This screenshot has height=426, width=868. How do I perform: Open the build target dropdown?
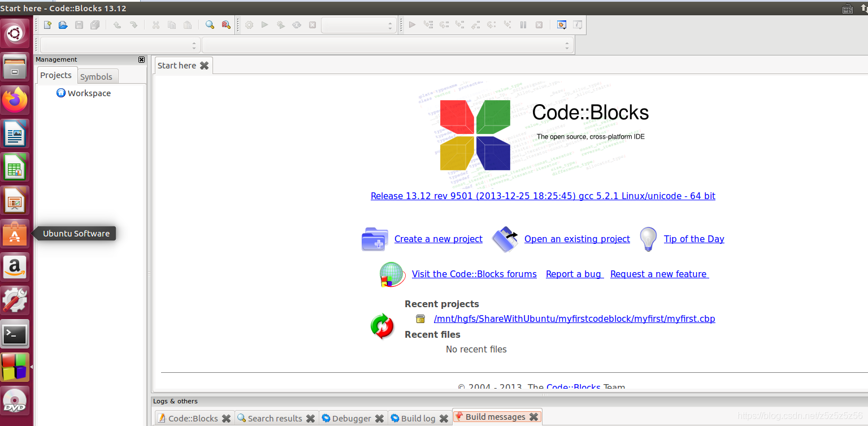[x=358, y=25]
